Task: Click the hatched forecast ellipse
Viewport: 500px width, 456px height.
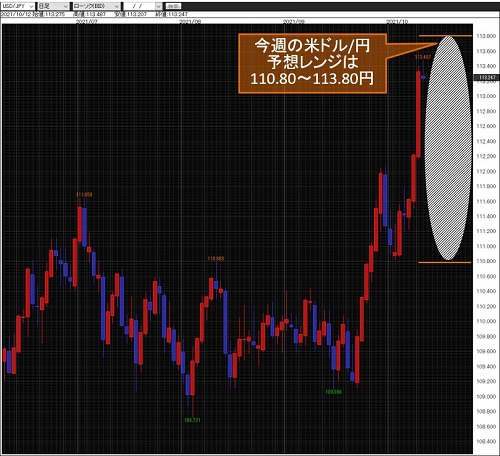Action: [x=448, y=148]
